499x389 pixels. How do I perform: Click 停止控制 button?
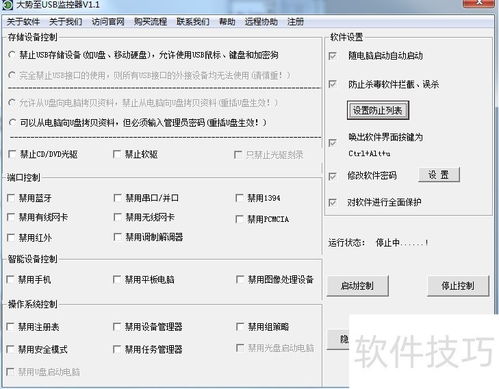[458, 286]
